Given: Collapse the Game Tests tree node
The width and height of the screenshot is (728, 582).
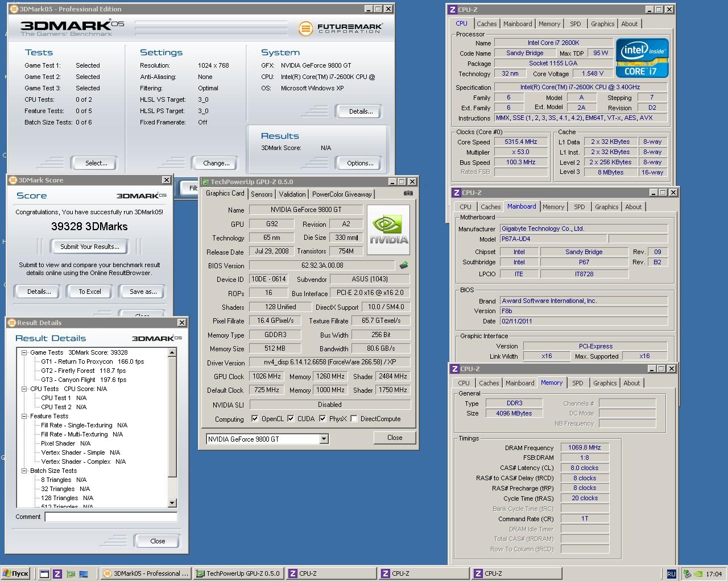Looking at the screenshot, I should [24, 352].
